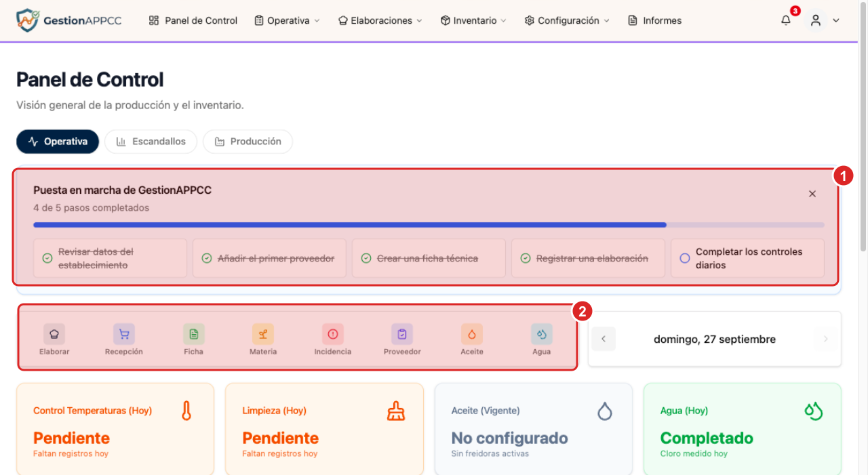Screen dimensions: 868x475
Task: Click the thermometer icon in Control Temperaturas
Action: (186, 411)
